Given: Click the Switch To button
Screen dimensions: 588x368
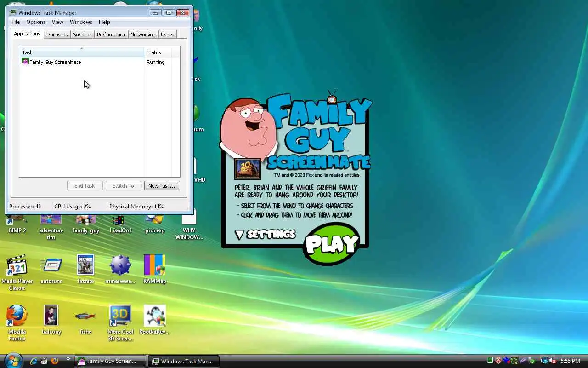Looking at the screenshot, I should click(x=123, y=186).
